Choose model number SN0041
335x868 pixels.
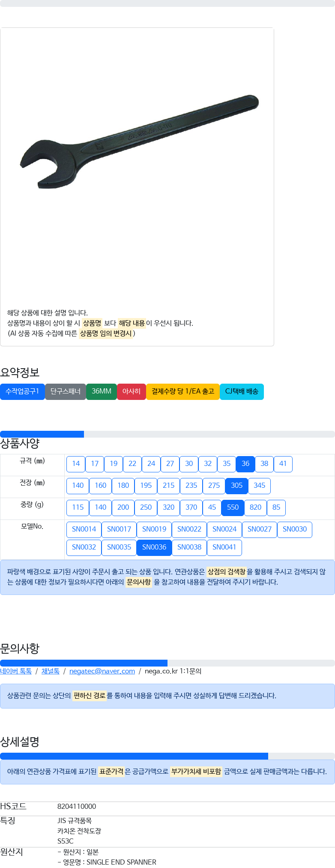pyautogui.click(x=224, y=547)
